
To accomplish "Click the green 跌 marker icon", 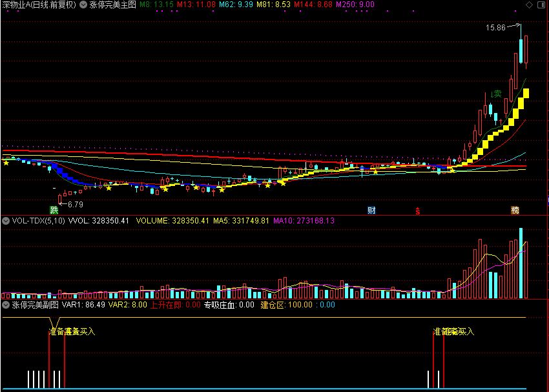I will point(54,211).
